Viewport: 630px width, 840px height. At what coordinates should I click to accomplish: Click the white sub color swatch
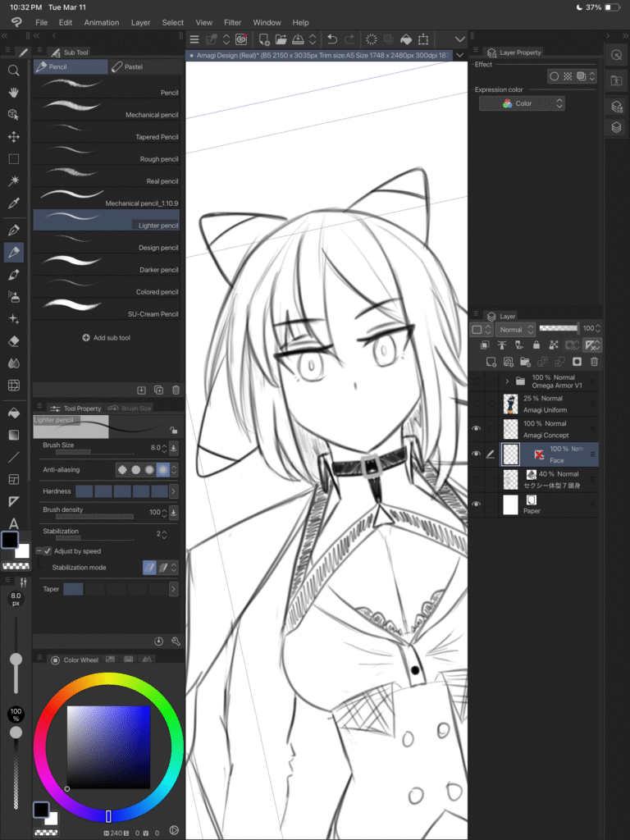pos(22,550)
